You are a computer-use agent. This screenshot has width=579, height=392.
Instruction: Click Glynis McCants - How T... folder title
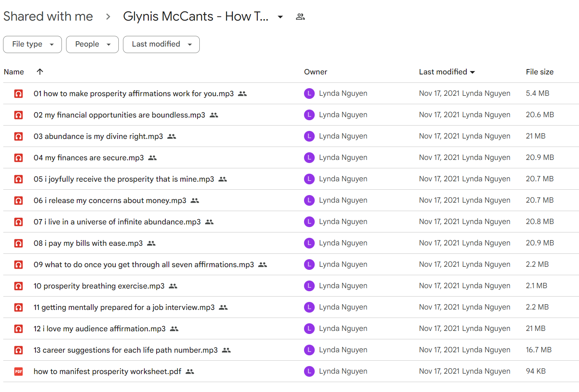(196, 16)
